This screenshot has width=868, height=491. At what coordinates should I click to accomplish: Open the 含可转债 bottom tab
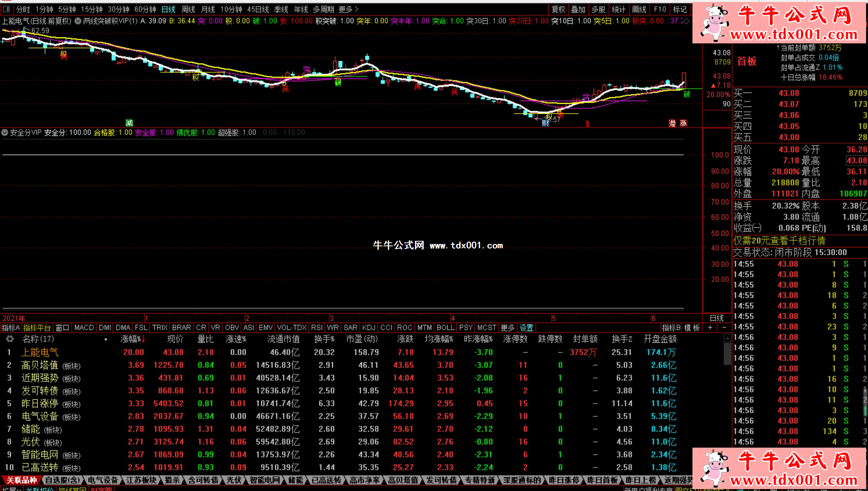tap(203, 480)
